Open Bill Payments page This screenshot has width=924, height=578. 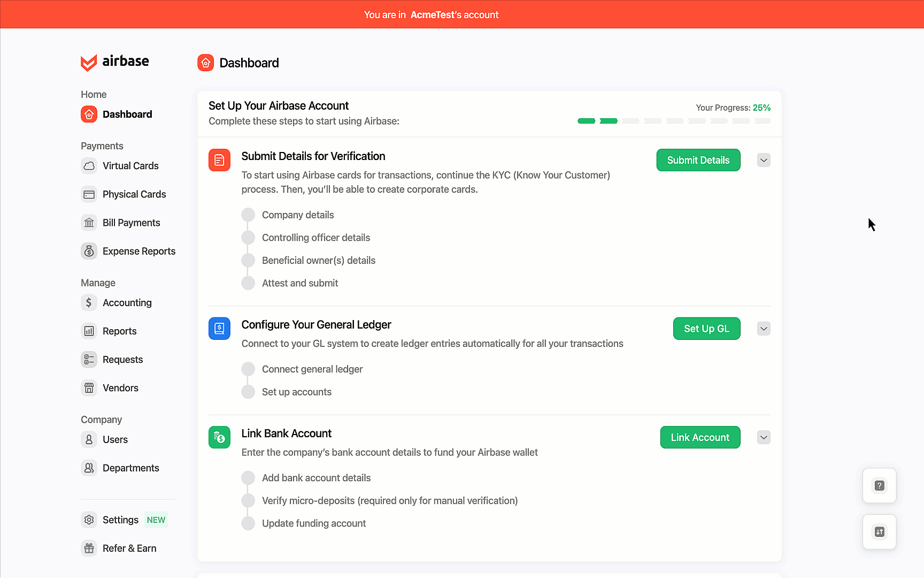pos(121,223)
